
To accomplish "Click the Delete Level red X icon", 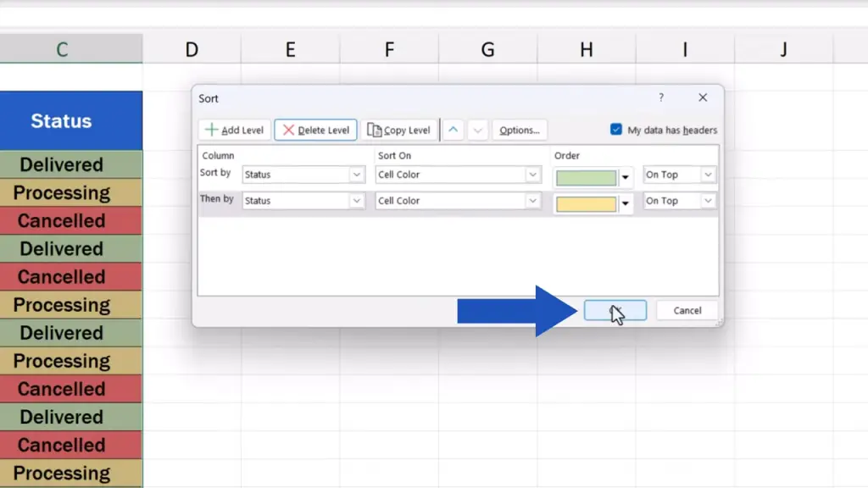I will (288, 130).
